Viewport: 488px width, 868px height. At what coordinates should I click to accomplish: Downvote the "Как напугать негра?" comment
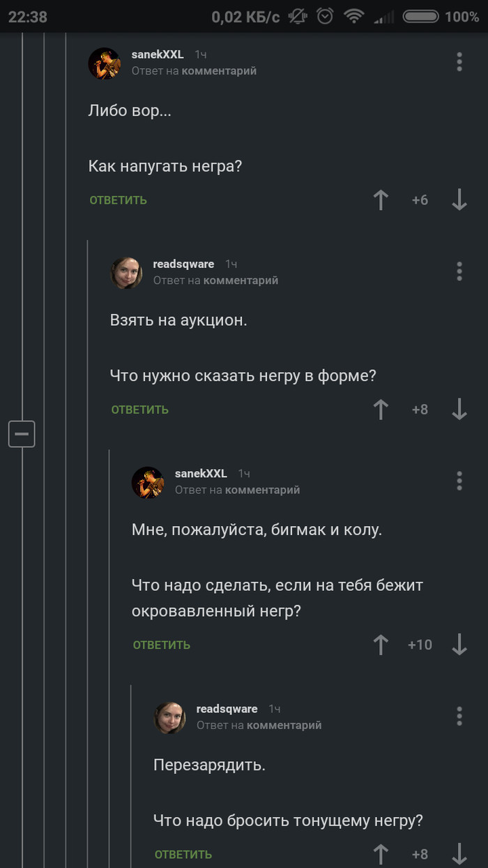(459, 200)
